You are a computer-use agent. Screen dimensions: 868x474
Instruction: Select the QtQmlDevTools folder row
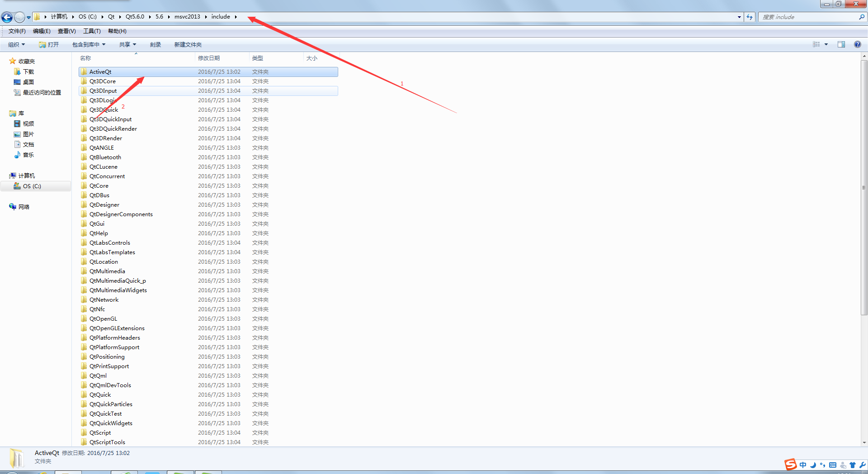pyautogui.click(x=208, y=385)
